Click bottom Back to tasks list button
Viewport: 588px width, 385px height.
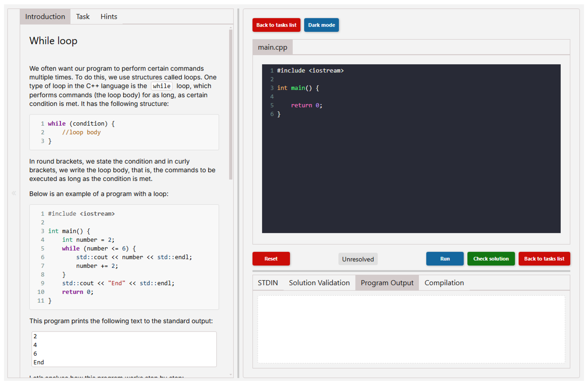(544, 259)
